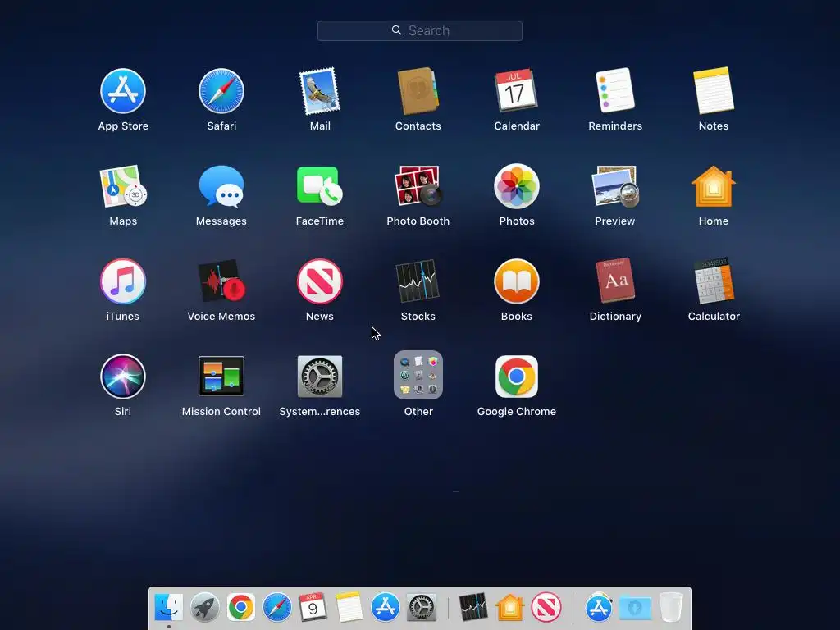Open the Calculator app
This screenshot has width=840, height=630.
pos(714,281)
